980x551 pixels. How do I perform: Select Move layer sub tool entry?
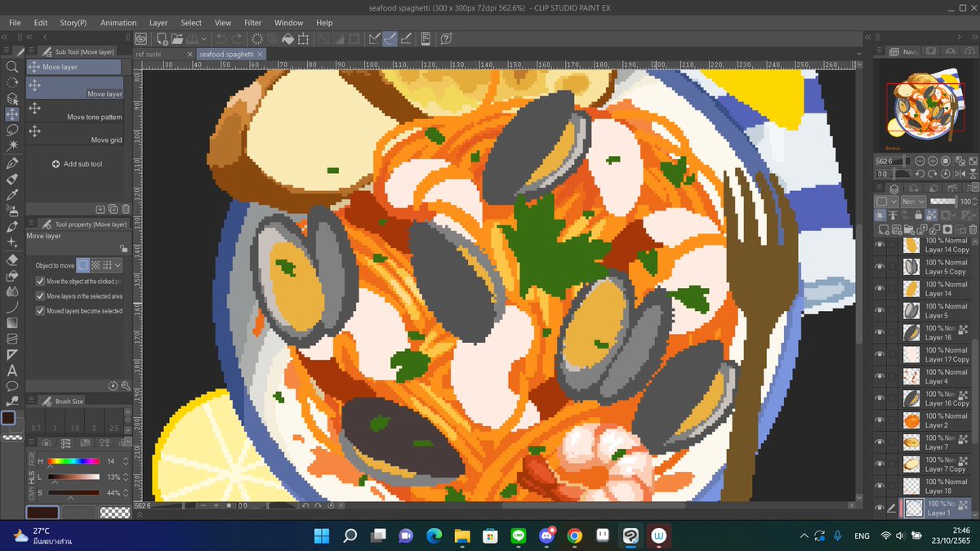(75, 88)
